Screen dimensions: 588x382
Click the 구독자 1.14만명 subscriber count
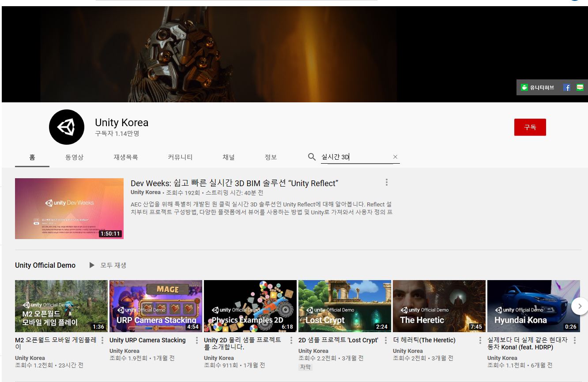coord(117,133)
